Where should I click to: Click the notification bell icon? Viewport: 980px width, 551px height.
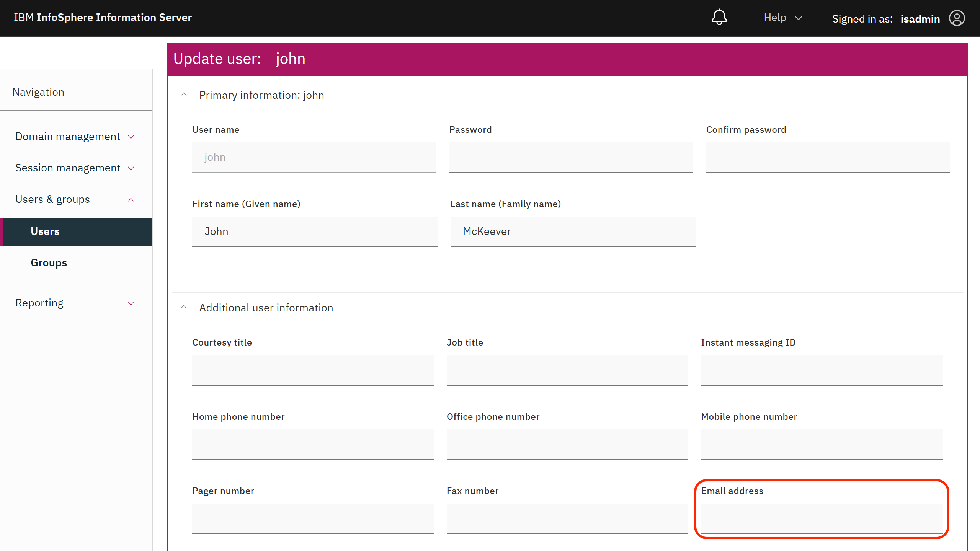click(x=719, y=18)
